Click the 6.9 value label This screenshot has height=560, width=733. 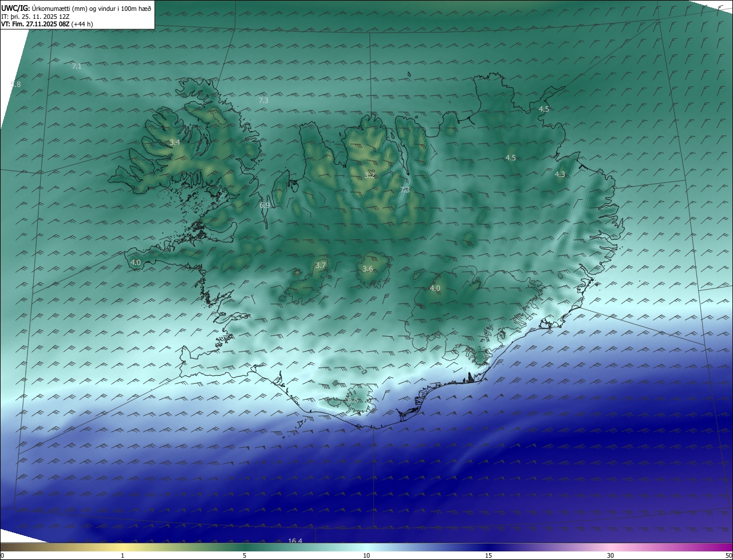click(264, 205)
